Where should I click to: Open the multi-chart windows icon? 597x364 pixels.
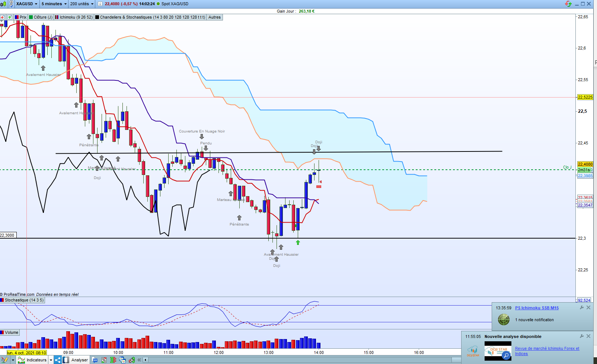tap(122, 360)
